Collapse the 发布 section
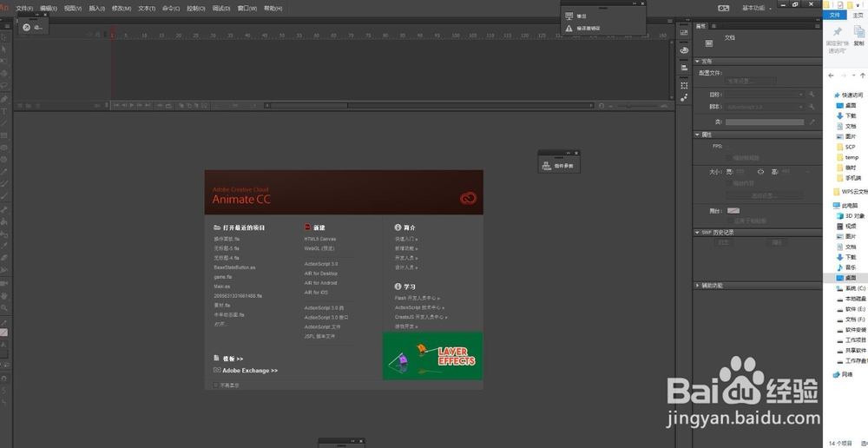The height and width of the screenshot is (448, 868). pos(698,62)
